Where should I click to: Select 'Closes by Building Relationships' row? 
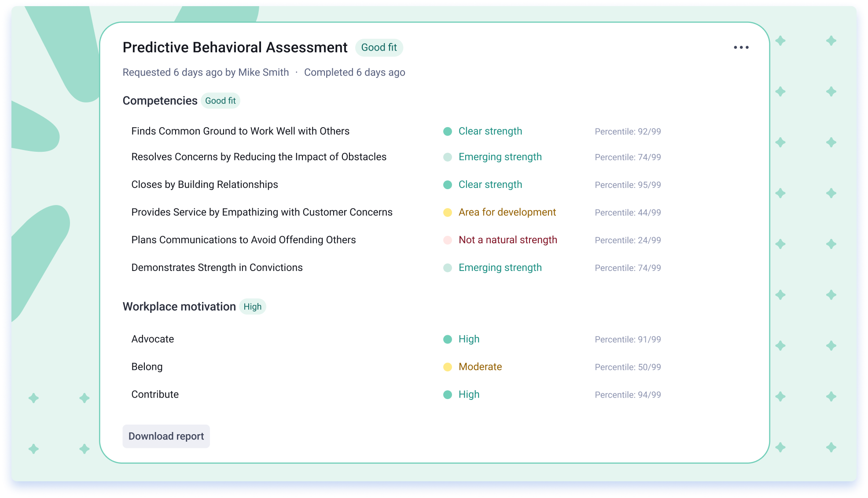point(205,184)
